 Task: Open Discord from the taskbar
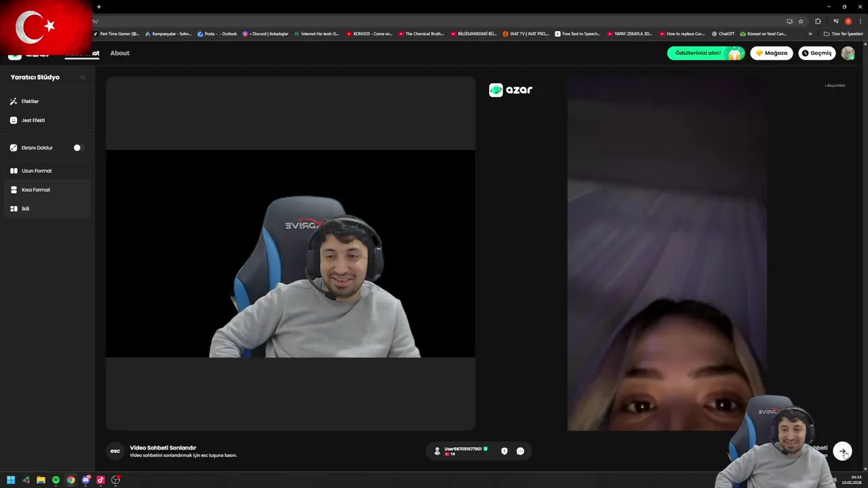tap(86, 480)
